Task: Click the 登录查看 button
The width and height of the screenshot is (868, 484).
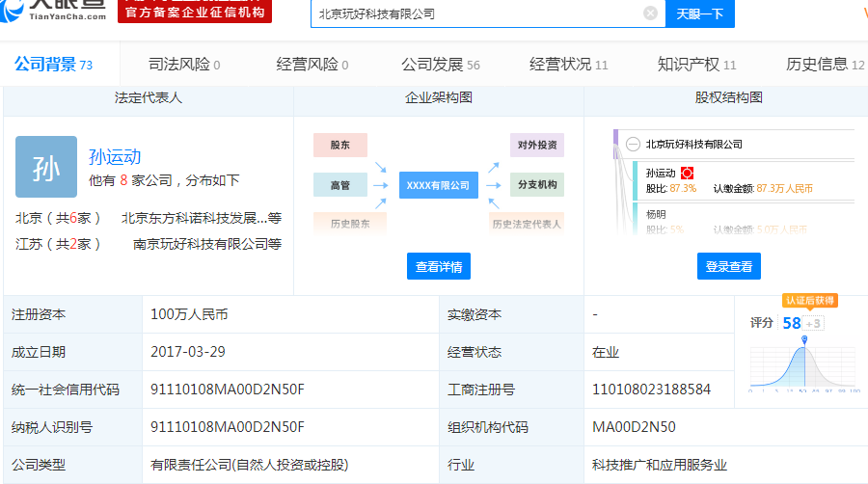Action: click(728, 266)
